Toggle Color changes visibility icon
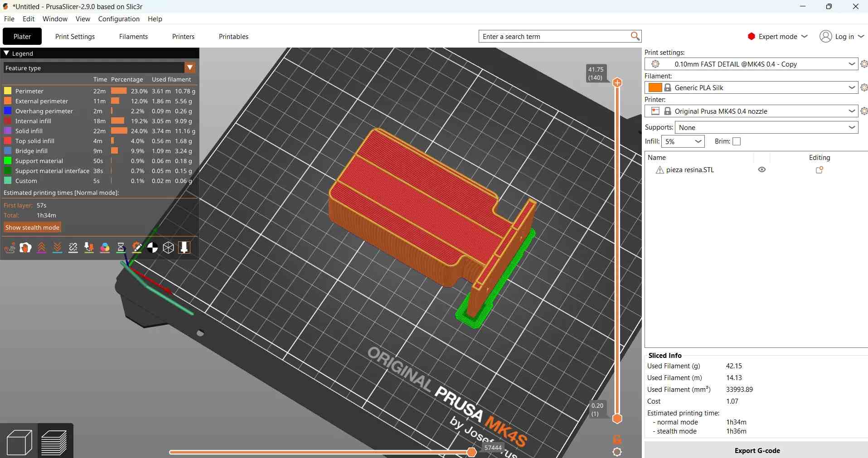 coord(105,248)
